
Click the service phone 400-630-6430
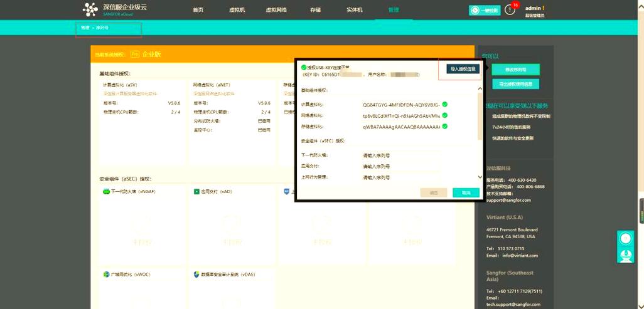click(522, 180)
